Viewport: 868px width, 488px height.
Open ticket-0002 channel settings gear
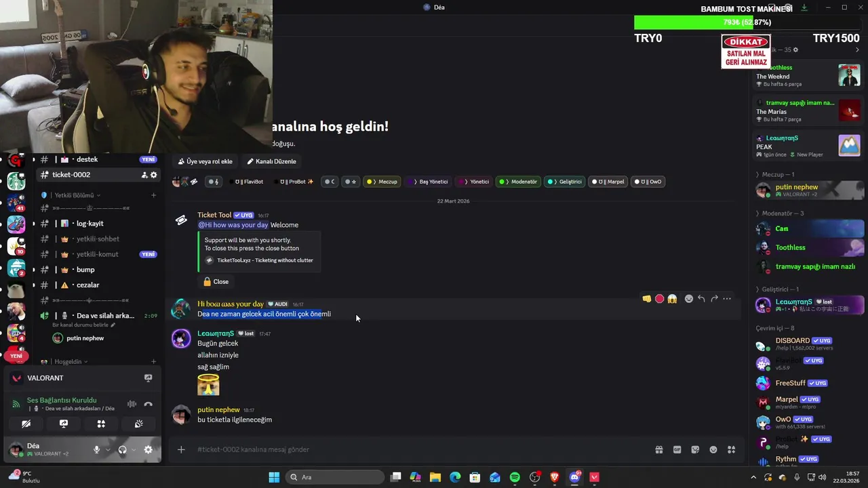click(154, 175)
